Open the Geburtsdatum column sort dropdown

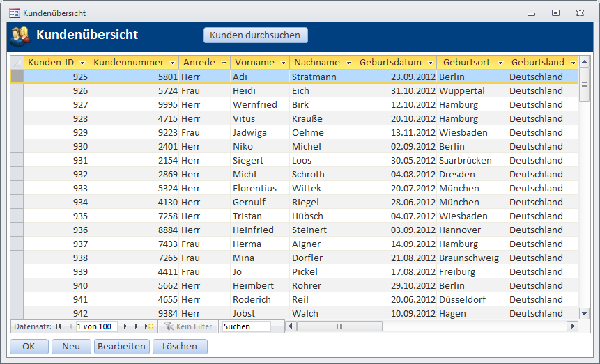click(x=430, y=63)
